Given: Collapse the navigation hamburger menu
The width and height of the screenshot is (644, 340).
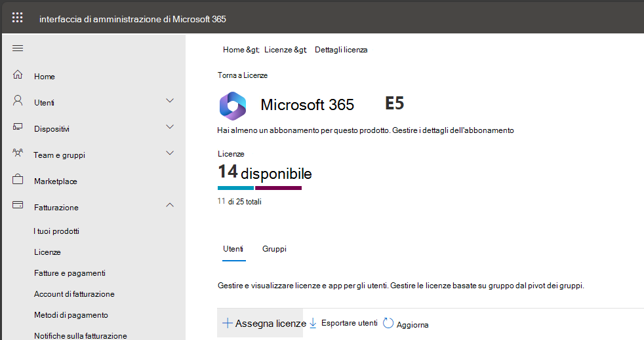Looking at the screenshot, I should (18, 48).
